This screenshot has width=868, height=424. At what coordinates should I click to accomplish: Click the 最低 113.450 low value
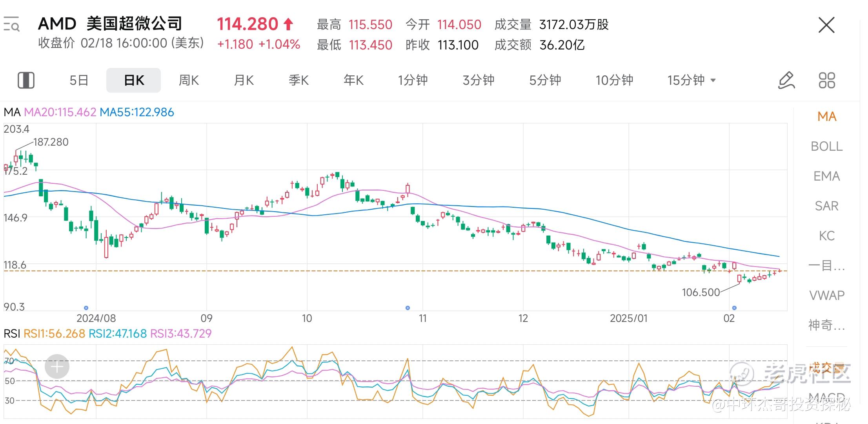click(x=355, y=45)
